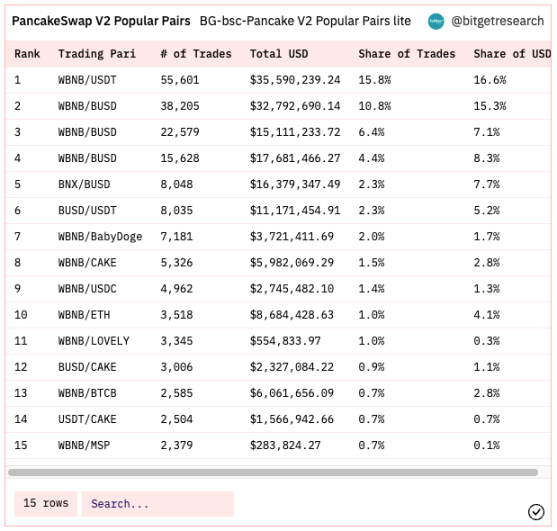Viewport: 557px width, 531px height.
Task: Select the BNX/BUSD pair cell
Action: [84, 184]
